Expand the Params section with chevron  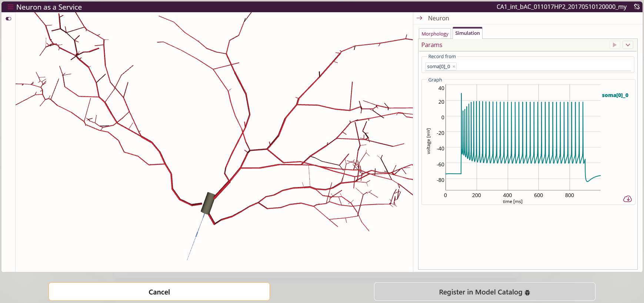click(628, 45)
